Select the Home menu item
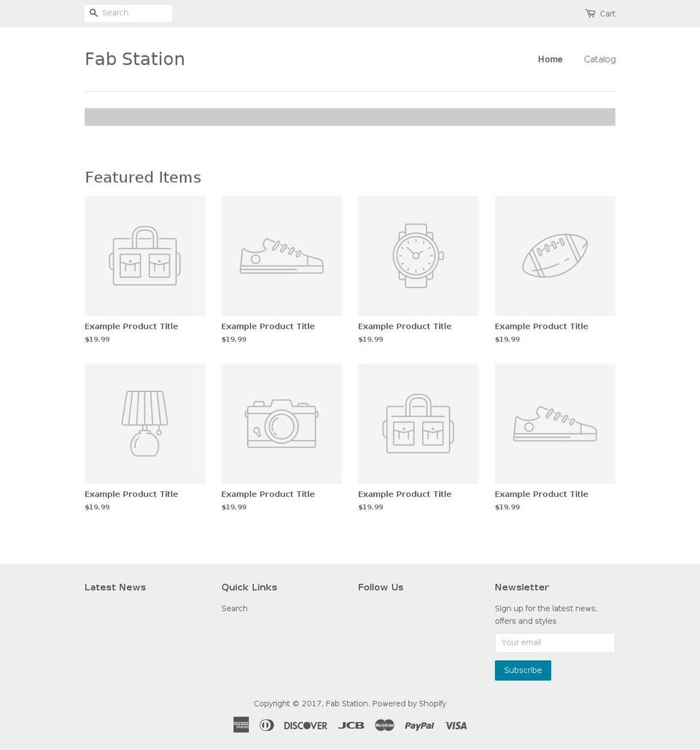 pyautogui.click(x=550, y=59)
